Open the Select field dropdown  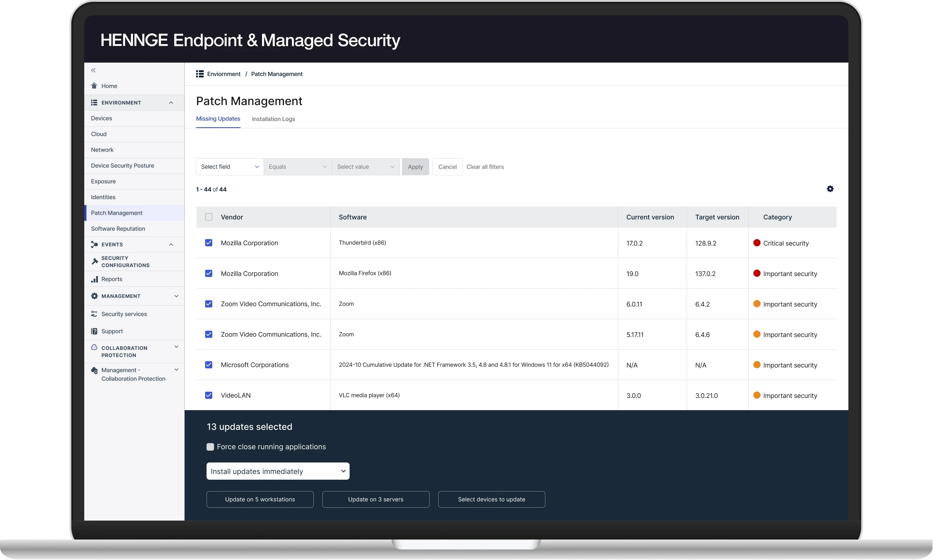[x=229, y=167]
